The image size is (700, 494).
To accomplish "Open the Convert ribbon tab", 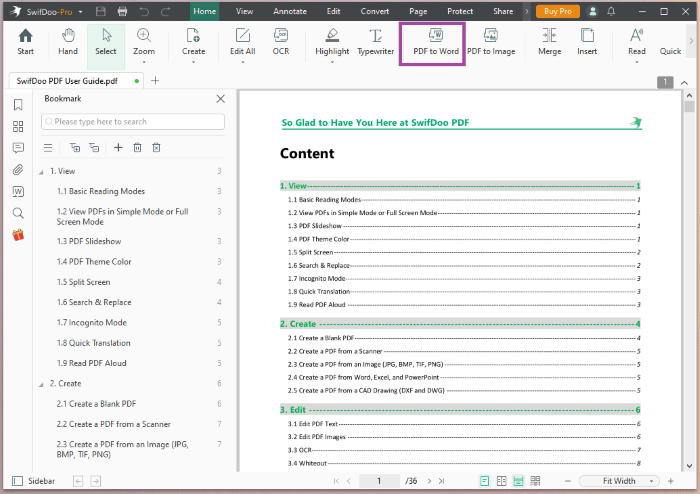I will [x=375, y=11].
